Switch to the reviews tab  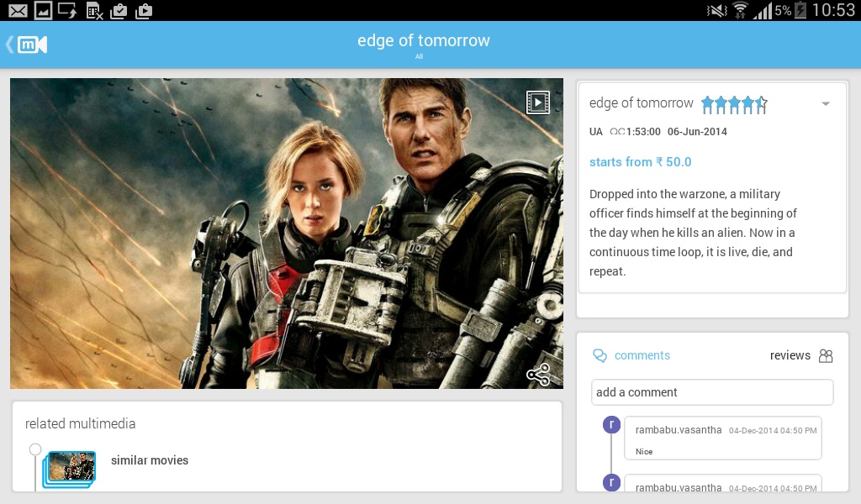[790, 355]
